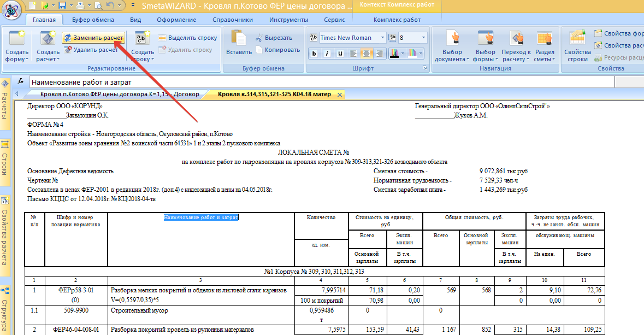Viewport: 644px width, 335px height.
Task: Click the Вырезать scissors button
Action: click(274, 38)
